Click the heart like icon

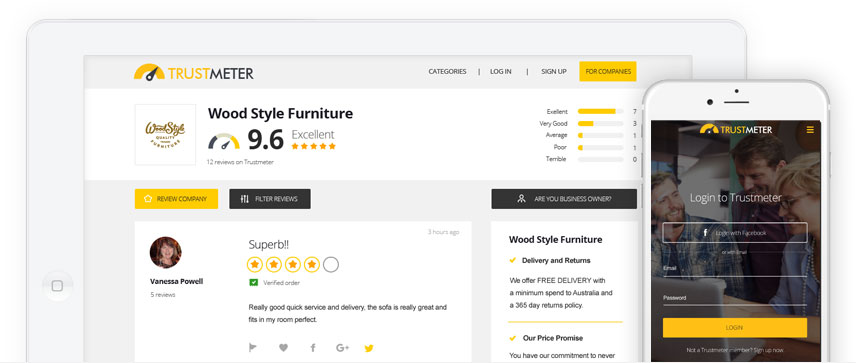[x=283, y=348]
